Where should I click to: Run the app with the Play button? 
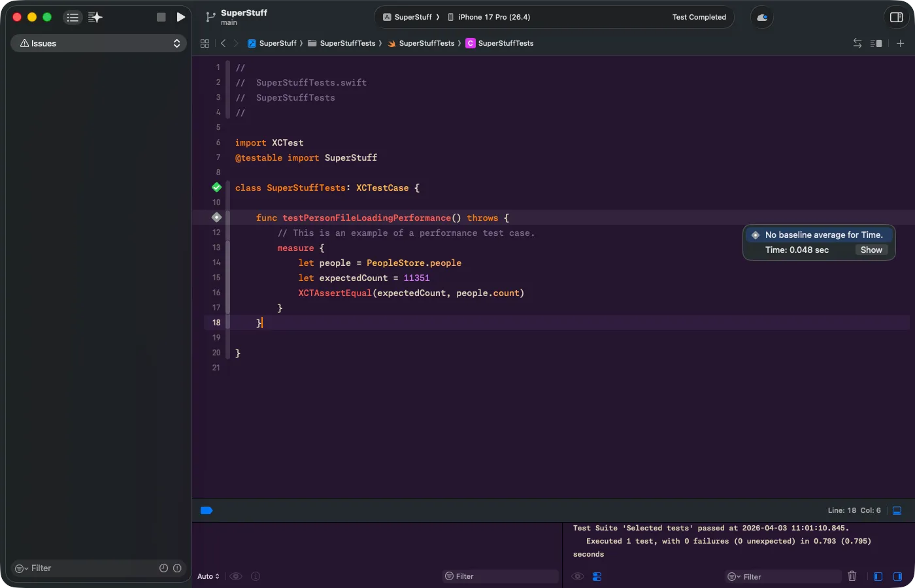pyautogui.click(x=181, y=17)
